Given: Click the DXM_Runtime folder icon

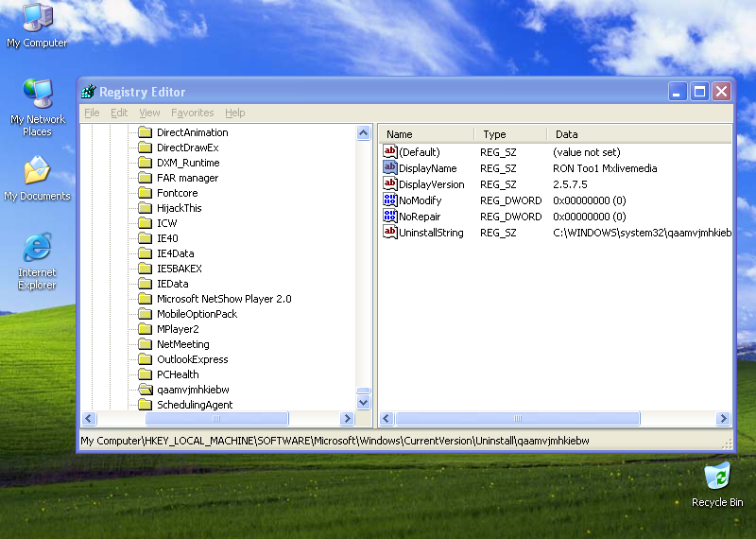Looking at the screenshot, I should 145,163.
